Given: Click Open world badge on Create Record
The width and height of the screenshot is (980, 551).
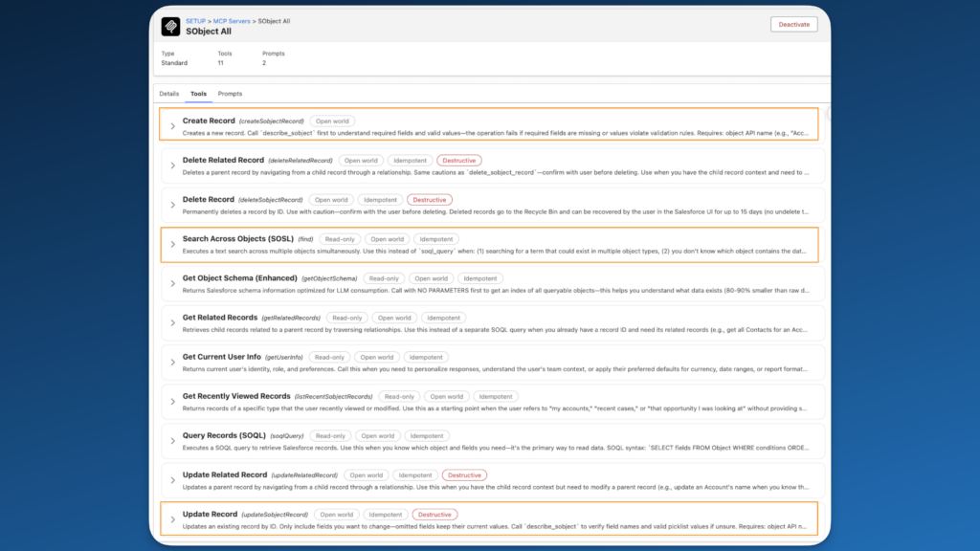Looking at the screenshot, I should 332,121.
